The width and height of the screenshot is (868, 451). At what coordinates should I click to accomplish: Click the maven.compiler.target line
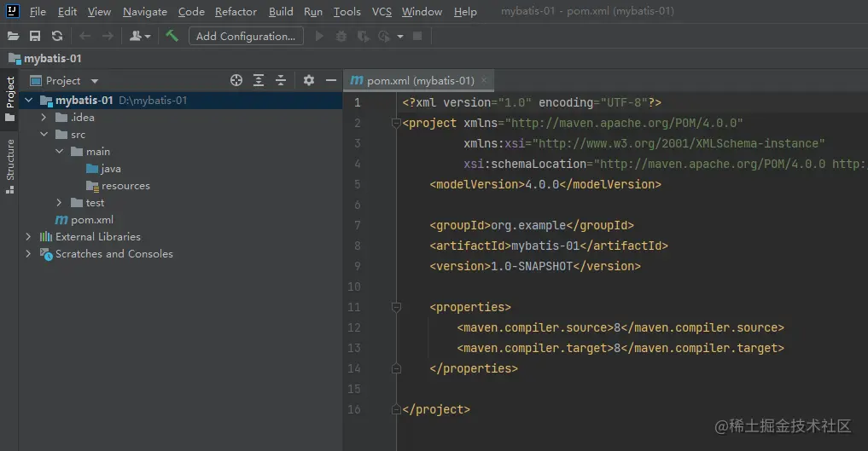pyautogui.click(x=620, y=348)
